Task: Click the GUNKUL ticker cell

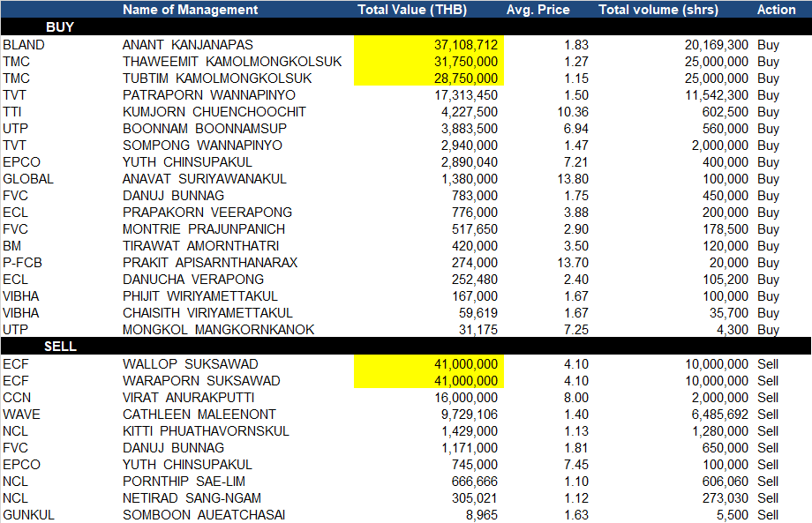Action: click(28, 515)
